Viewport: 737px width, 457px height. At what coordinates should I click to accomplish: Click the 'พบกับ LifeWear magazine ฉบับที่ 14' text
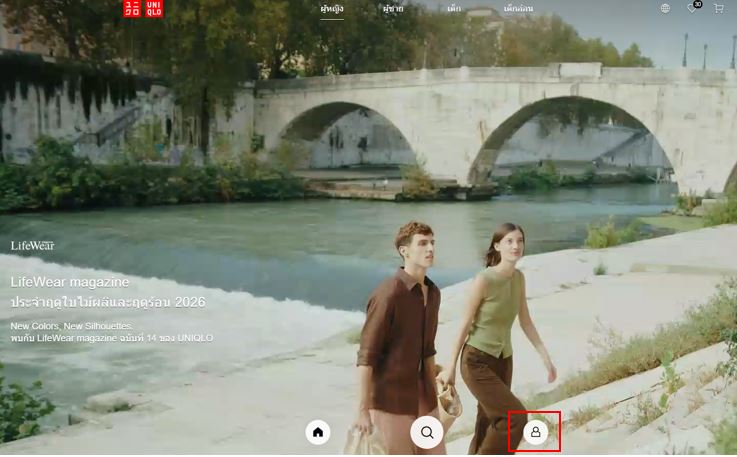pyautogui.click(x=83, y=338)
